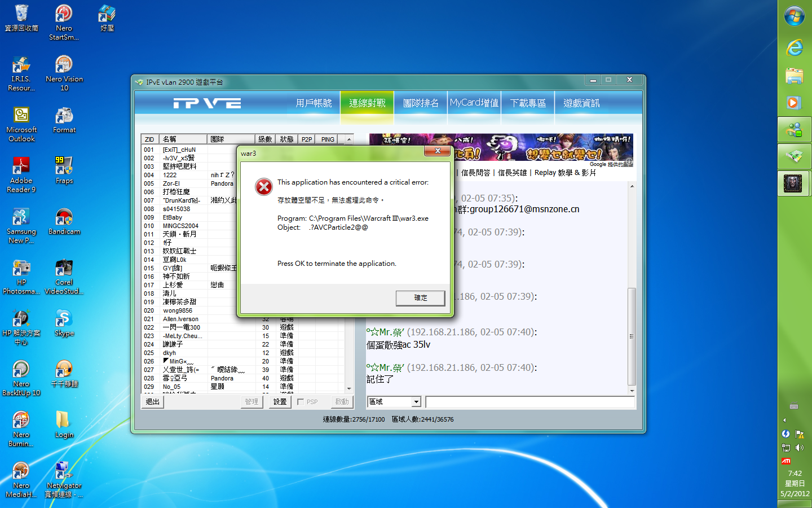Image resolution: width=812 pixels, height=508 pixels.
Task: Click the Warcraft III taskbar icon
Action: (793, 183)
